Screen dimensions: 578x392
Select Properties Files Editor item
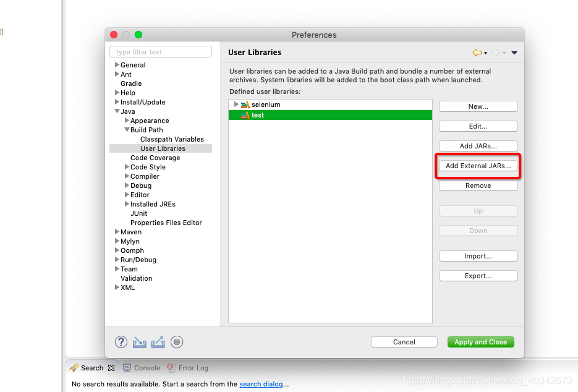point(166,223)
